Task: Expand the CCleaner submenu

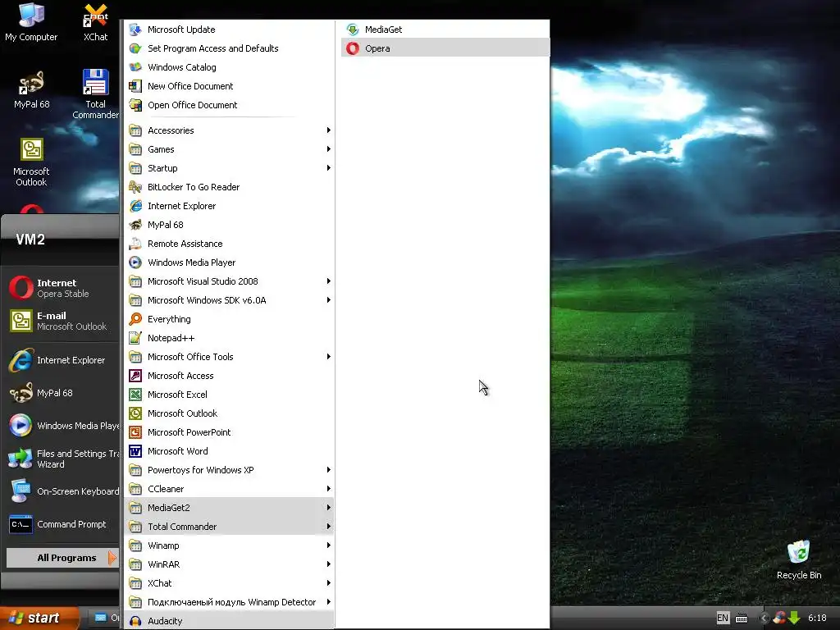Action: click(x=229, y=489)
